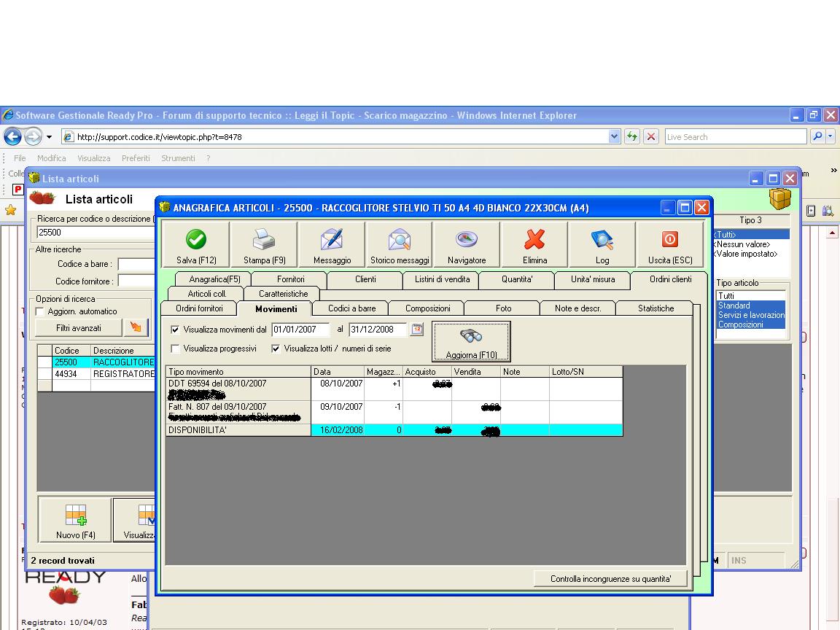Enable Visualizza progressivi checkbox
Image resolution: width=840 pixels, height=630 pixels.
click(x=175, y=349)
